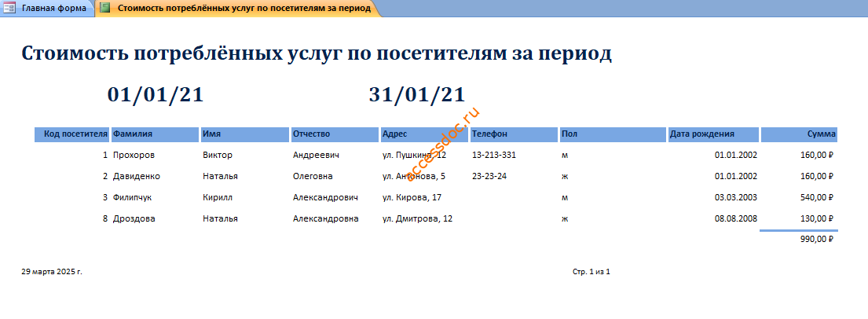This screenshot has height=319, width=868.
Task: Click the form icon on Главная форма tab
Action: [9, 9]
